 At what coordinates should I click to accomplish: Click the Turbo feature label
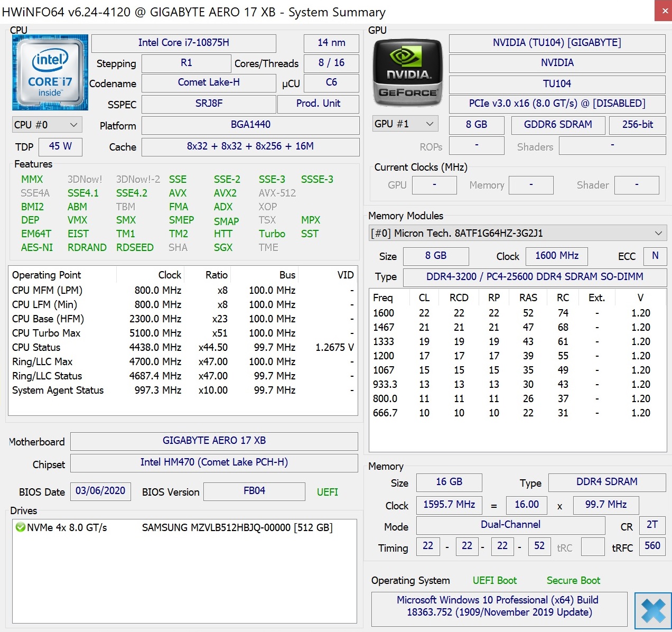coord(272,234)
